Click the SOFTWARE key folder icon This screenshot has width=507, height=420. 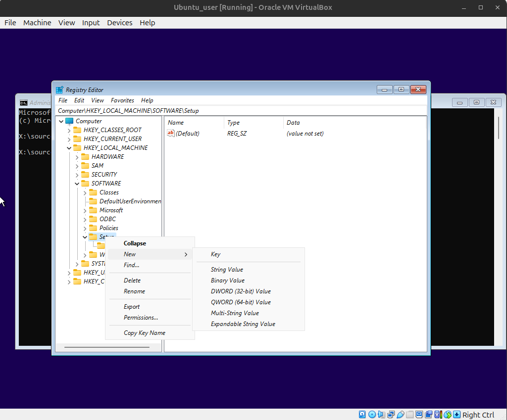(85, 183)
